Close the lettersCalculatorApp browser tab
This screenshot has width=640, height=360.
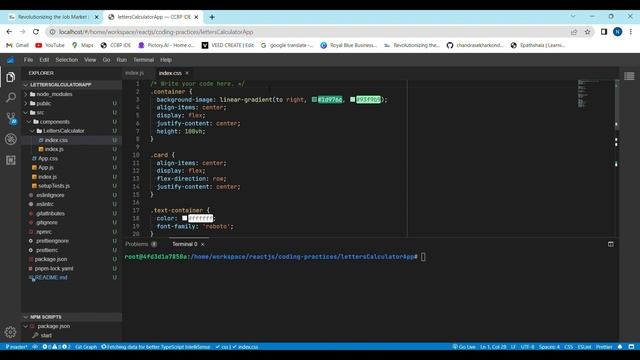click(x=196, y=17)
